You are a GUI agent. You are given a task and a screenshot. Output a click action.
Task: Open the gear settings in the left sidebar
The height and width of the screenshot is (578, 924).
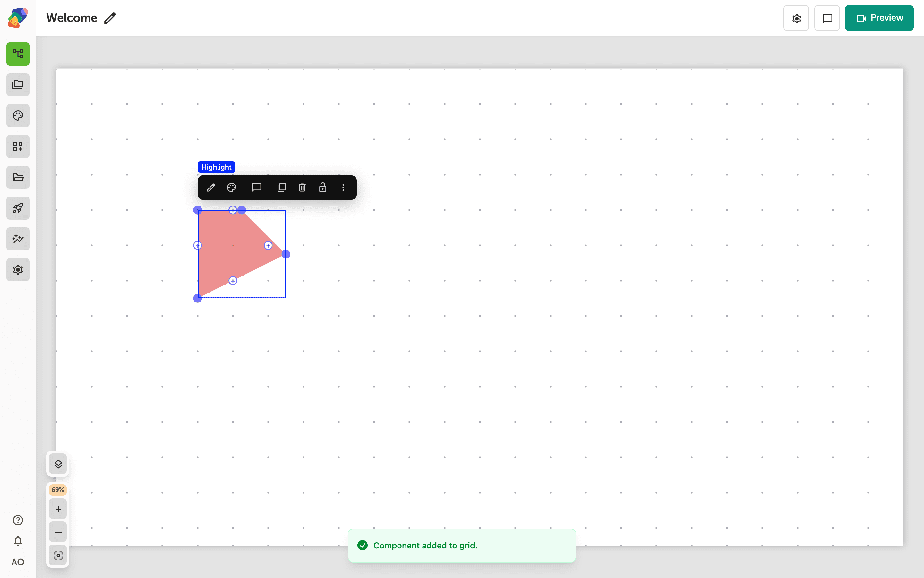click(x=18, y=269)
